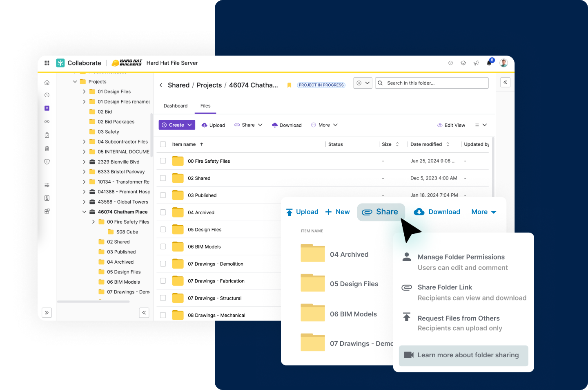The image size is (588, 390).
Task: Open the filter sliders icon in the sidebar
Action: (x=47, y=185)
